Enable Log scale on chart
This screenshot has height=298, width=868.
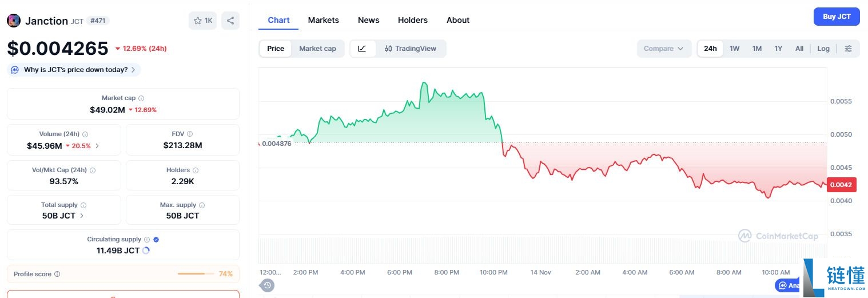tap(823, 49)
